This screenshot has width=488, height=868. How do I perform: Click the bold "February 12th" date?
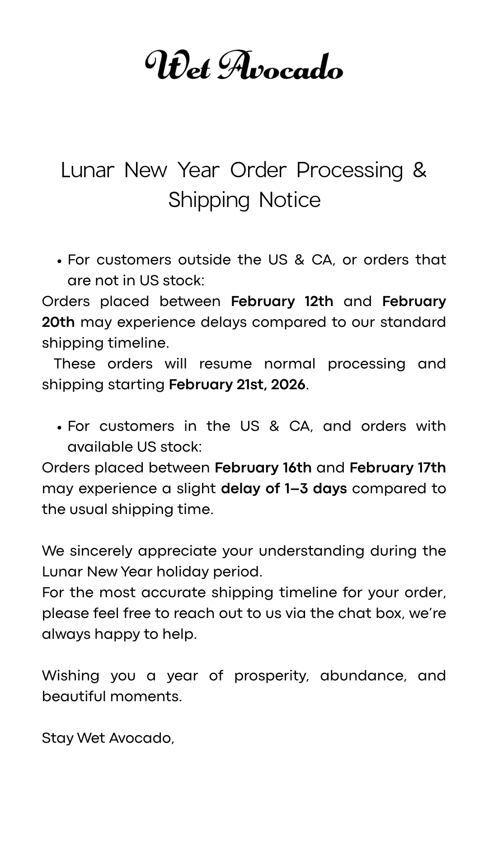click(282, 301)
